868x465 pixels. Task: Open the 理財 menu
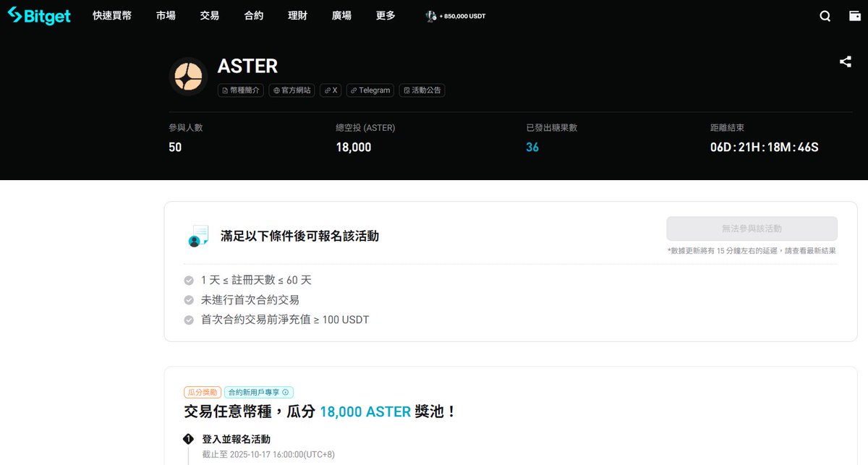pos(297,15)
